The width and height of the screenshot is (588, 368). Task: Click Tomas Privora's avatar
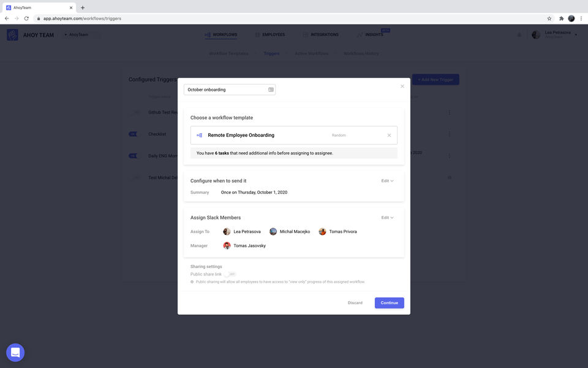323,232
